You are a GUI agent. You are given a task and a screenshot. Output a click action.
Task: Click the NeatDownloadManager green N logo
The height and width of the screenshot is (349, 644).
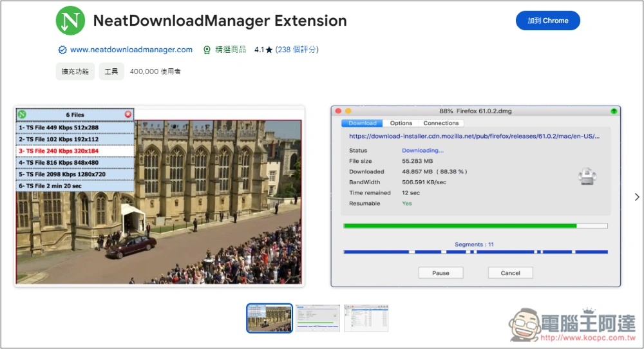pyautogui.click(x=70, y=21)
